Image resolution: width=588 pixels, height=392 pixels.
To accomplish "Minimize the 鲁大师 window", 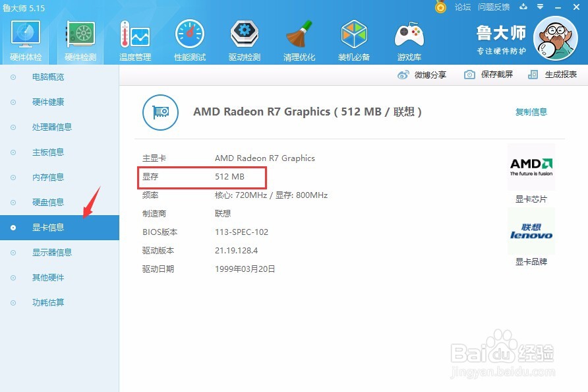I will 558,7.
